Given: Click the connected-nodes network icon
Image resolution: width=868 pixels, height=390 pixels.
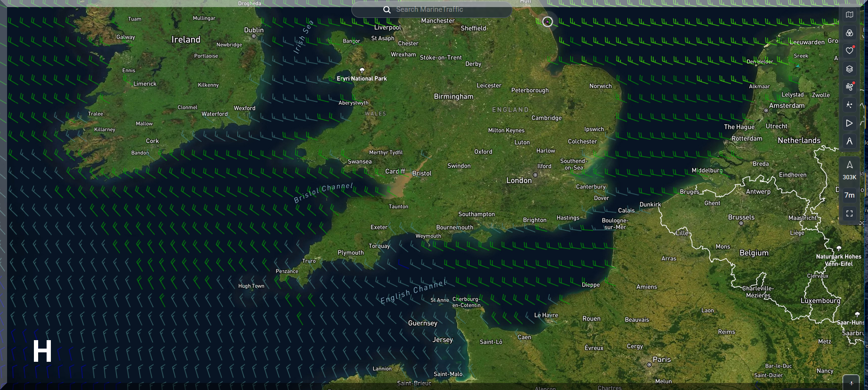Looking at the screenshot, I should click(849, 105).
